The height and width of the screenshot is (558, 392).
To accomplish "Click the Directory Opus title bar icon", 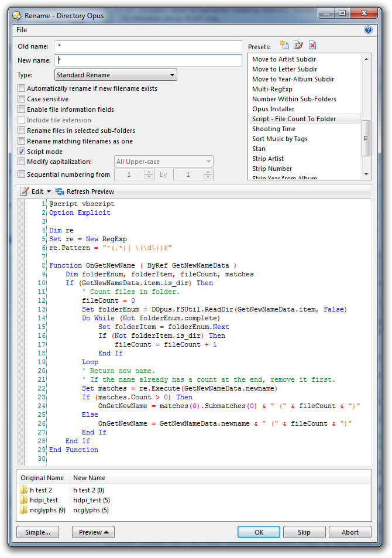I will click(17, 16).
